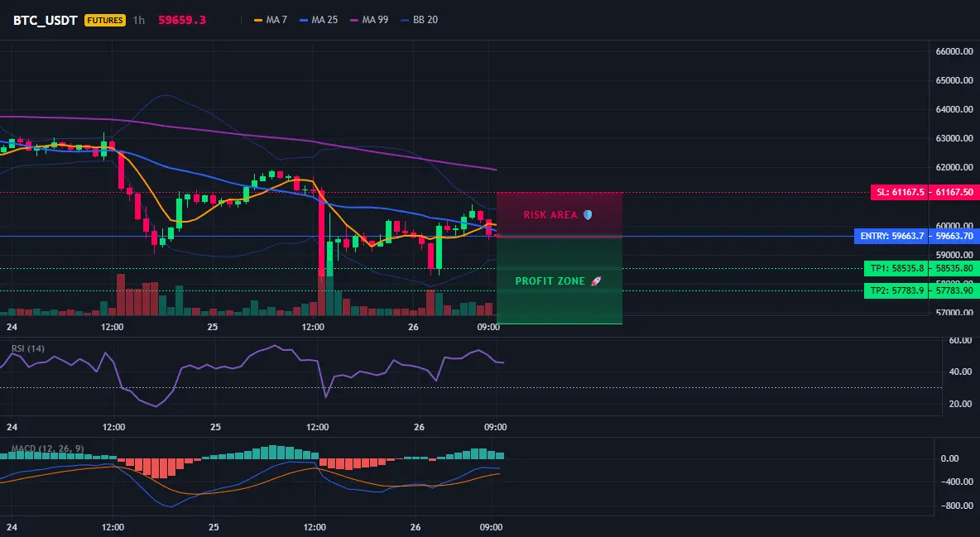This screenshot has height=537, width=980.
Task: Select the 1h timeframe label
Action: (139, 20)
